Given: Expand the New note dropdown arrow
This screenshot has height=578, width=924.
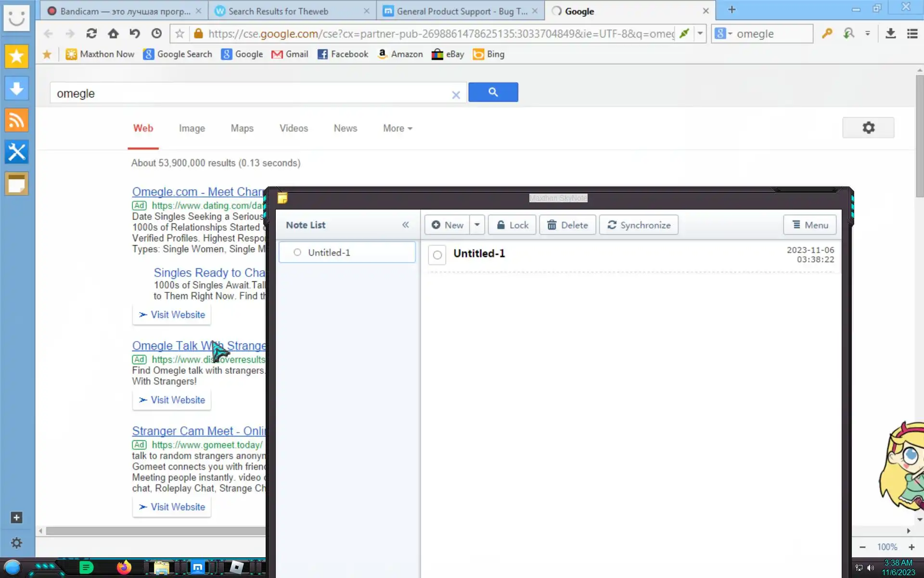Looking at the screenshot, I should (477, 225).
